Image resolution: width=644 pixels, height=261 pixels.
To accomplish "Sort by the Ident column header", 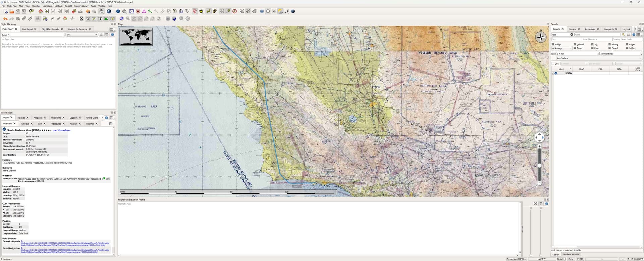I will [x=562, y=69].
